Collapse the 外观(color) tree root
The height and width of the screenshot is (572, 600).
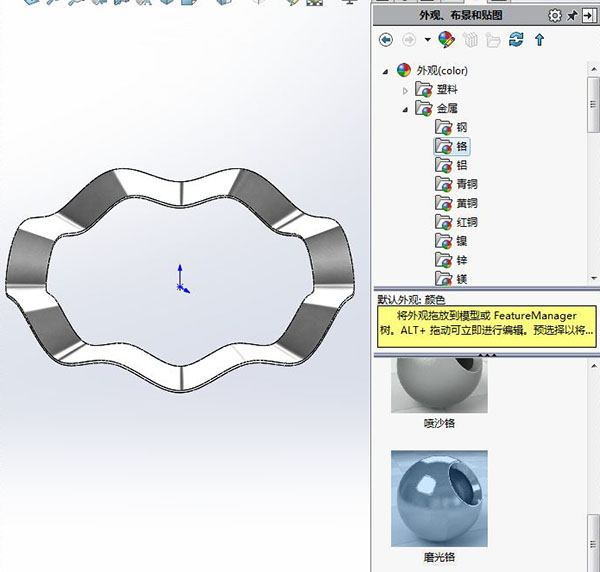(x=385, y=71)
